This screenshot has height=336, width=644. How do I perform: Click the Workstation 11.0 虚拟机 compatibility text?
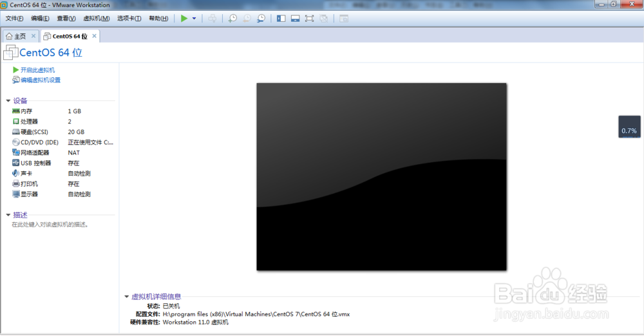(x=196, y=322)
